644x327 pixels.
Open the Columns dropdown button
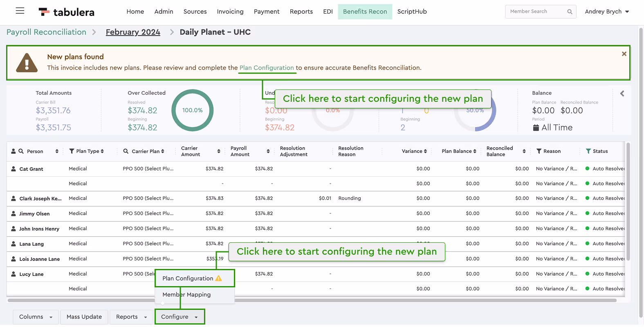[36, 317]
